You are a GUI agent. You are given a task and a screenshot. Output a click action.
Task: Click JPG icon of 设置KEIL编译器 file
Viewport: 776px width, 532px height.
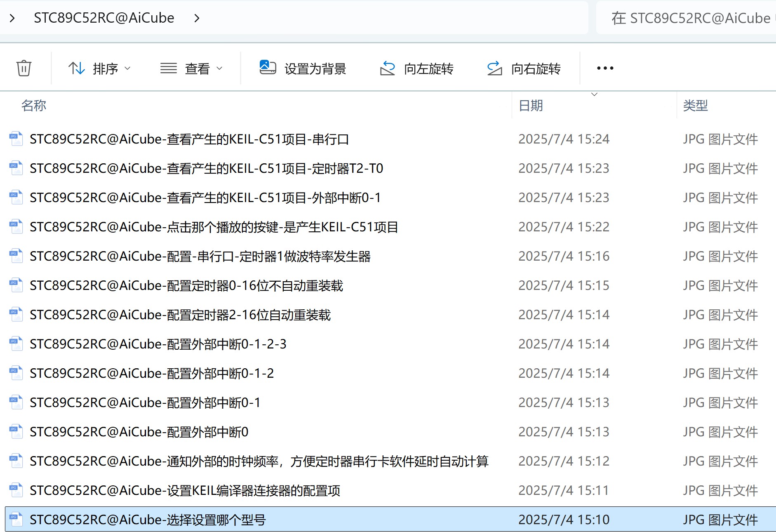pyautogui.click(x=16, y=490)
